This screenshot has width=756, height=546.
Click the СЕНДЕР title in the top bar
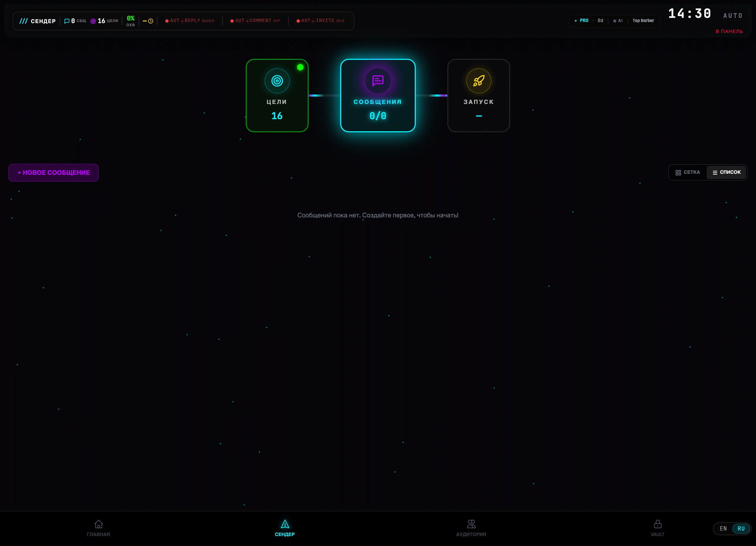point(43,21)
